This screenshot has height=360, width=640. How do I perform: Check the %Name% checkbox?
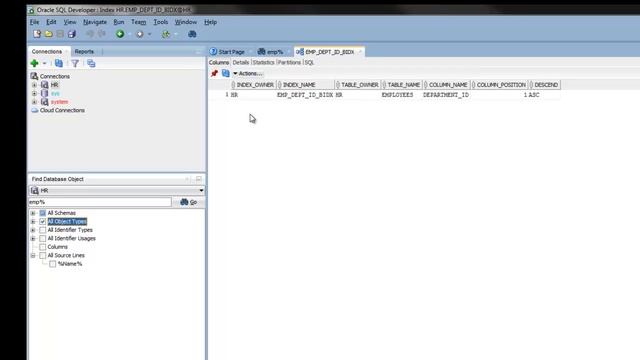coord(53,264)
